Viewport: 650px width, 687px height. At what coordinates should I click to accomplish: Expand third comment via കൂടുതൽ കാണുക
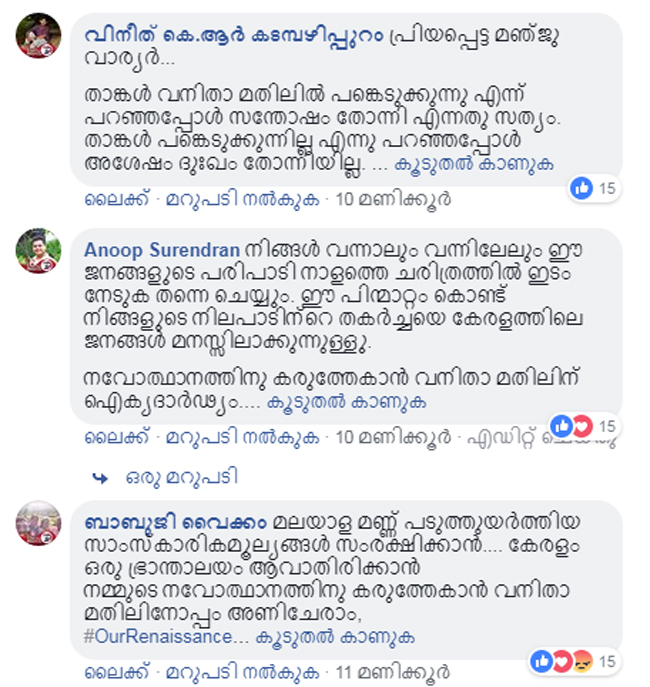[335, 637]
